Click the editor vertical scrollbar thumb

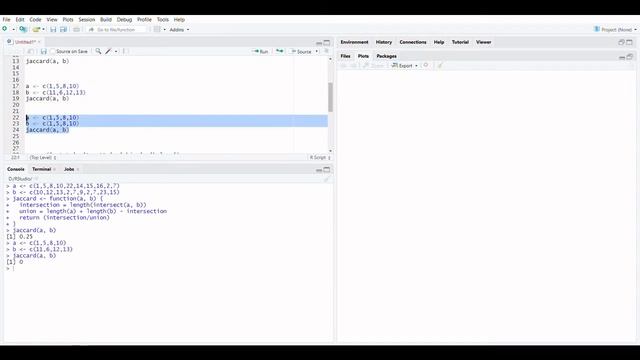click(330, 97)
